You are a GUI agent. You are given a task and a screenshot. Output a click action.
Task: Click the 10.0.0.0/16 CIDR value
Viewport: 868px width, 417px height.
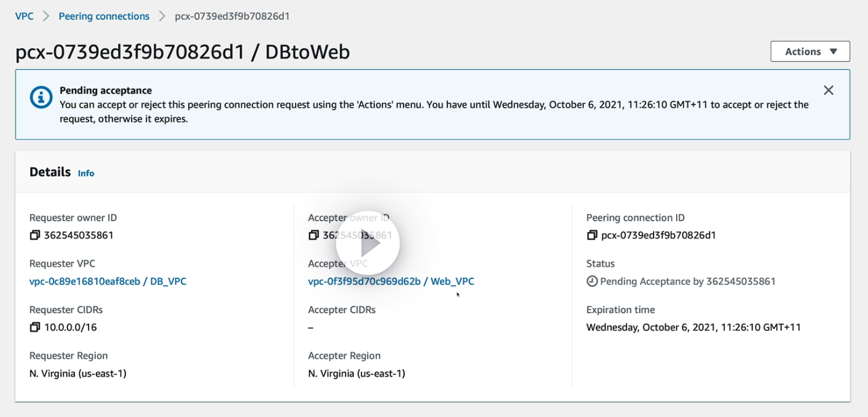coord(71,327)
